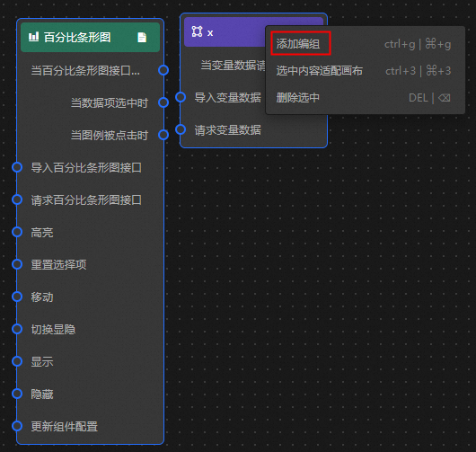Click the 切换显隐 input port
This screenshot has width=476, height=452.
click(17, 329)
